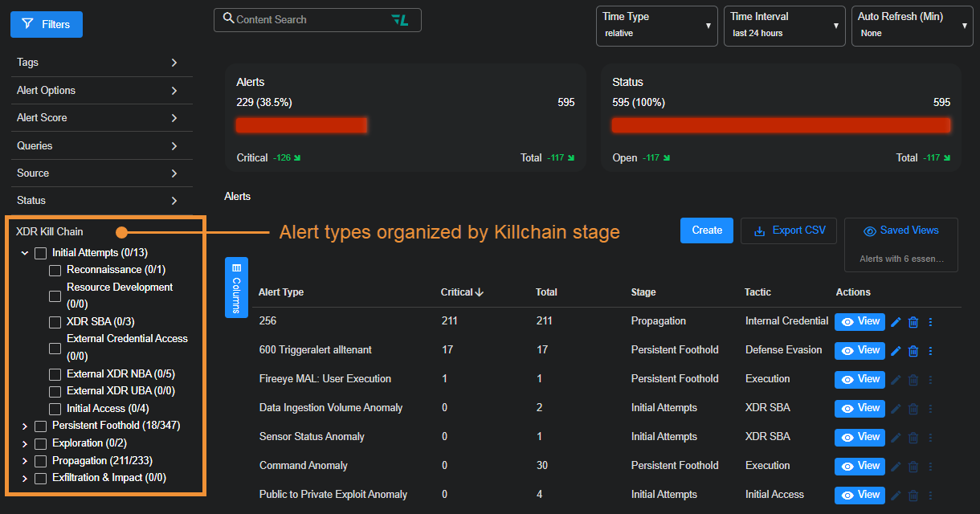The width and height of the screenshot is (980, 514).
Task: Open the Time Interval dropdown
Action: (x=784, y=26)
